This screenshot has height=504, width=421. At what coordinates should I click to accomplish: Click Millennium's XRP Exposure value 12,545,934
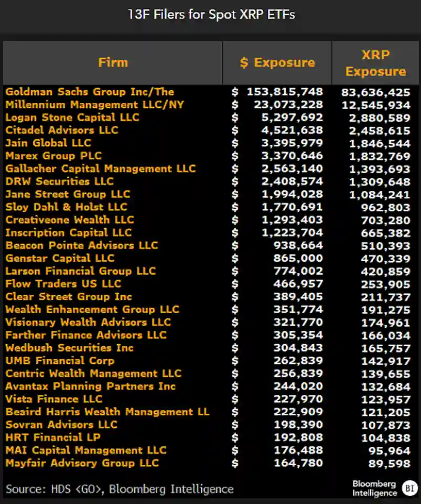[x=376, y=104]
